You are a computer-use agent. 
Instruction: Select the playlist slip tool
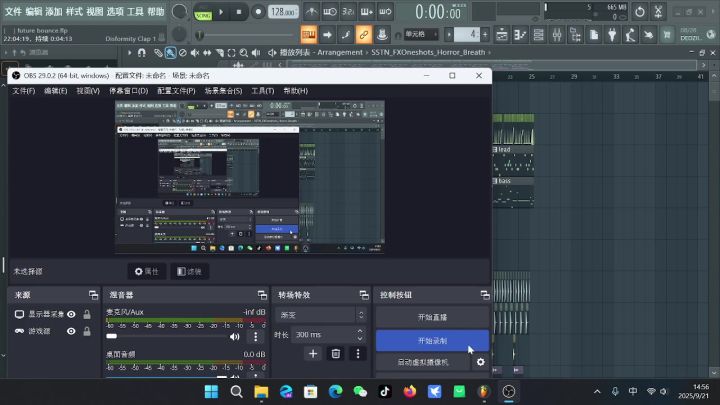coord(207,53)
